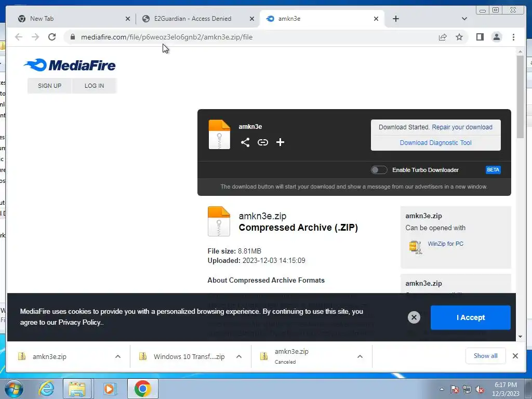Open the WinZip for PC link
This screenshot has height=399, width=532.
tap(445, 244)
